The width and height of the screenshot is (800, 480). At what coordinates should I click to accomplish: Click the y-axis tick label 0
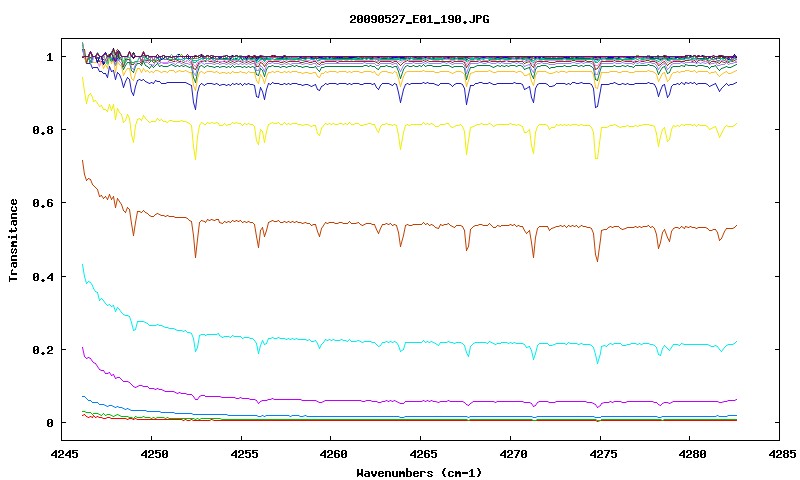coord(49,423)
